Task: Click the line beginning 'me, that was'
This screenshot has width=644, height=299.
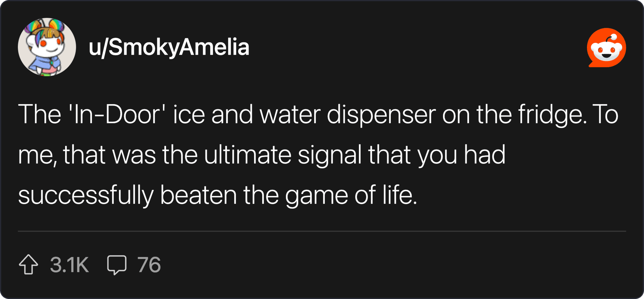Action: (262, 155)
